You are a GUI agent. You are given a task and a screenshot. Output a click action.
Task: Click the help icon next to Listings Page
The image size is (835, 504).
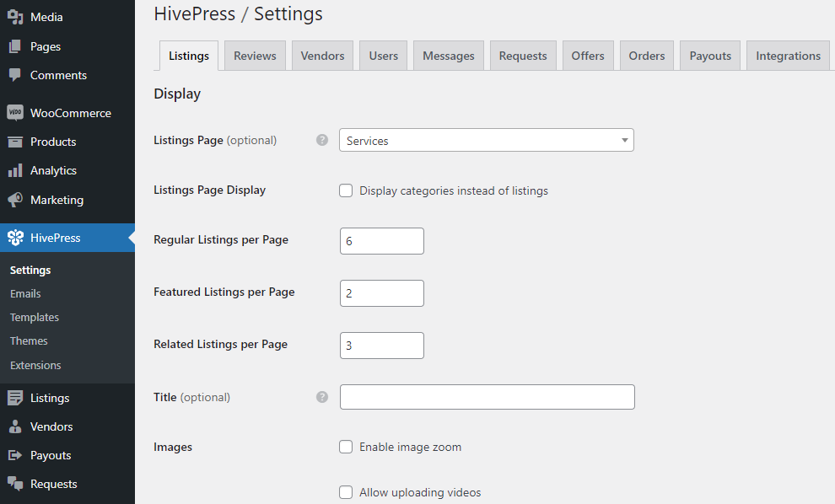tap(321, 140)
